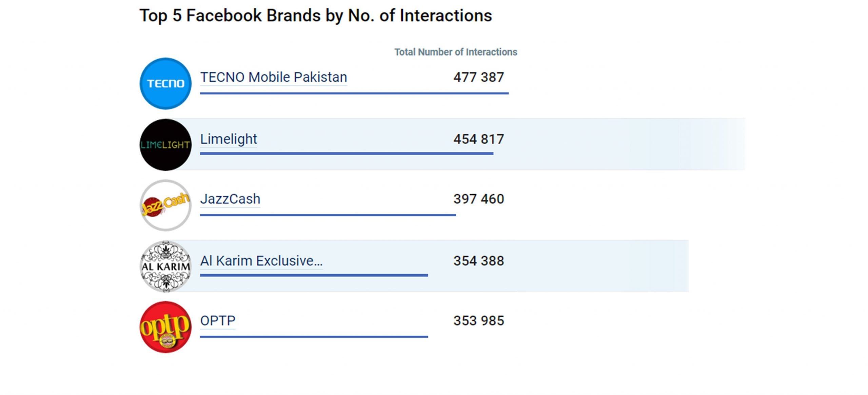
Task: Open the JazzCash brand link
Action: point(230,199)
